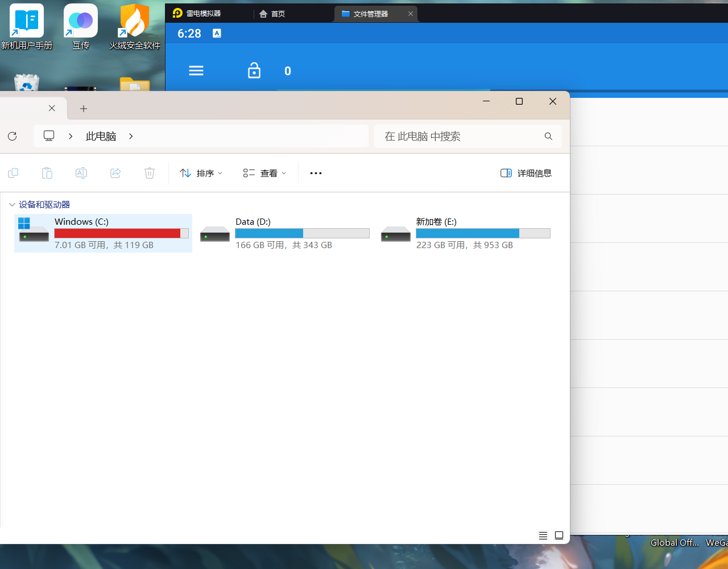Screen dimensions: 728x569
Task: Select the Data (D:) drive
Action: point(284,233)
